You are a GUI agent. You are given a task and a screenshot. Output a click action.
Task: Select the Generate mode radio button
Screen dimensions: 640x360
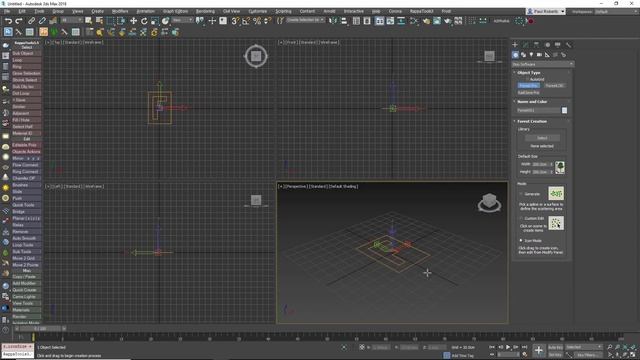521,194
